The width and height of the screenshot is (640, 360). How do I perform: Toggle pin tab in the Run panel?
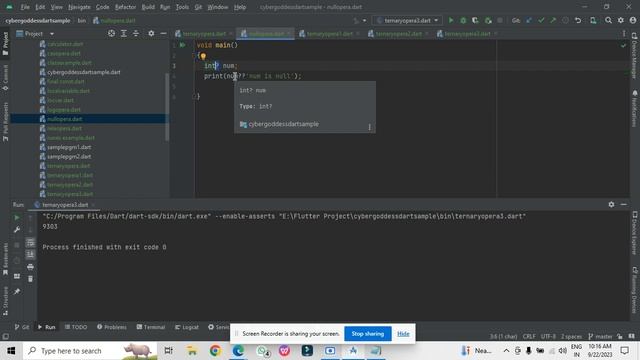17,291
